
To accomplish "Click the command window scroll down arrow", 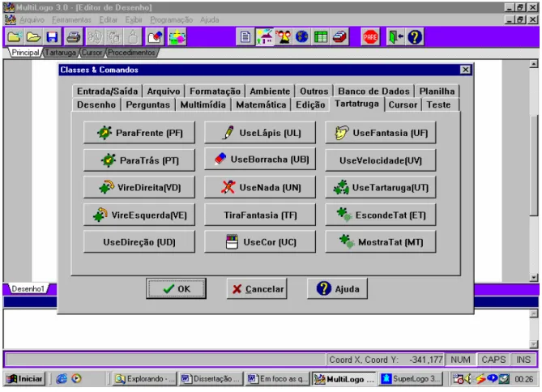I will click(534, 345).
